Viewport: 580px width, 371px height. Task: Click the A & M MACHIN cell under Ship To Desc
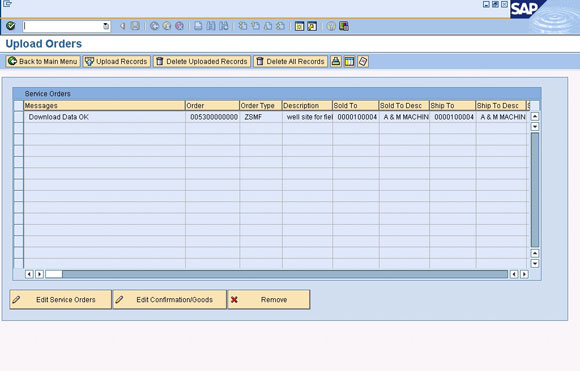[x=501, y=117]
